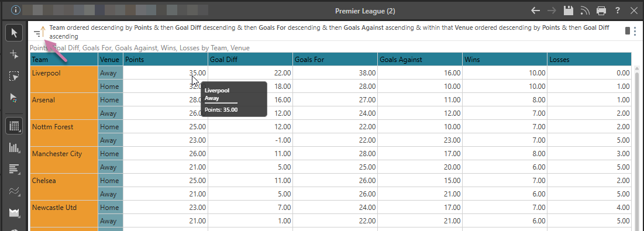This screenshot has width=644, height=231.
Task: Sort by the Points column header
Action: 166,60
